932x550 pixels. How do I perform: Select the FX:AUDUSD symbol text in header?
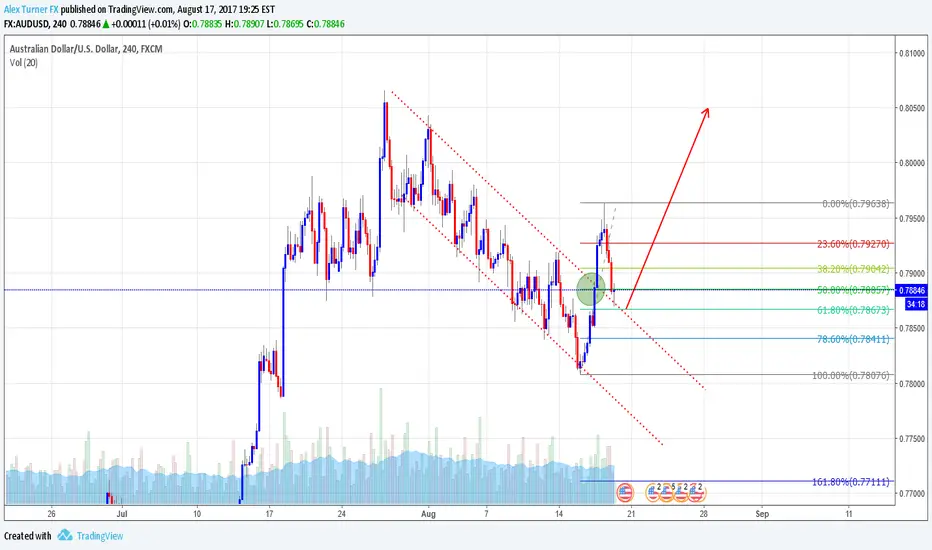[x=27, y=24]
